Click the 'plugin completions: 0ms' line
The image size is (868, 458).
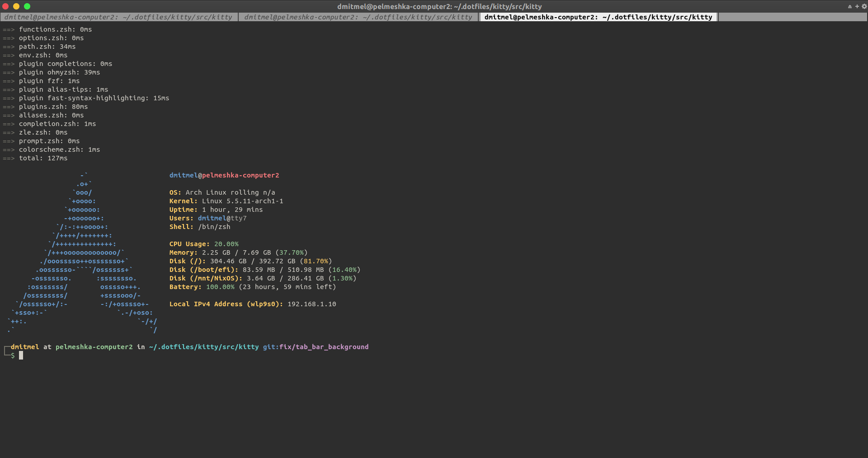[57, 64]
